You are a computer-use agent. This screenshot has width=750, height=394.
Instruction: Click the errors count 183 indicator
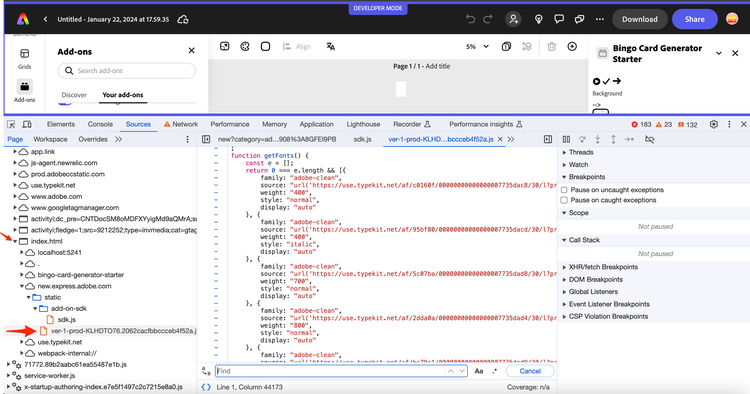641,124
